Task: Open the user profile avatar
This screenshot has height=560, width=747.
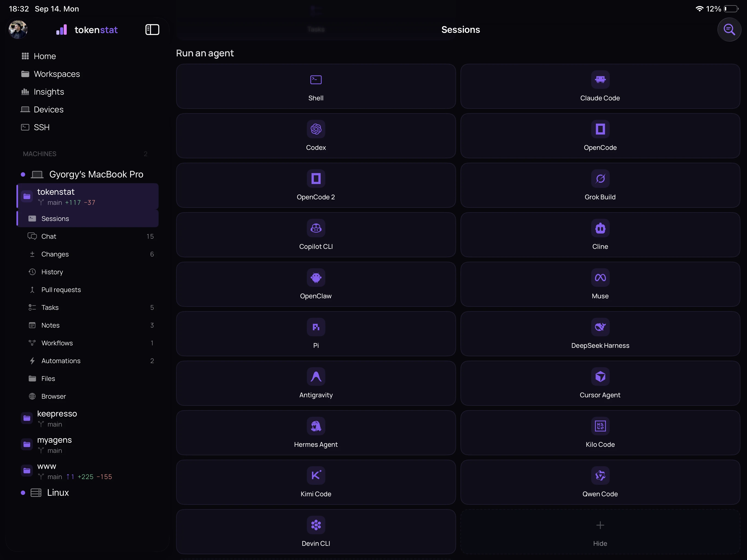Action: [18, 29]
